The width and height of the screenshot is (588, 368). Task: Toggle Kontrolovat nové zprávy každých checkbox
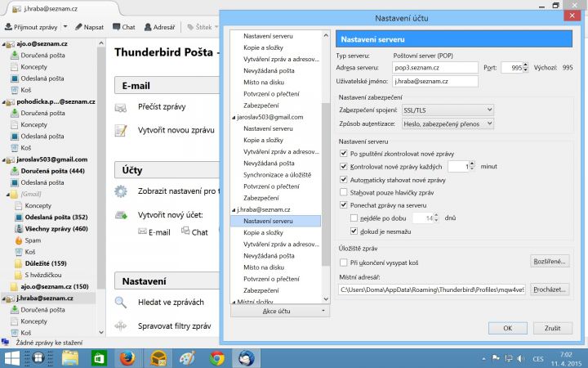(343, 166)
